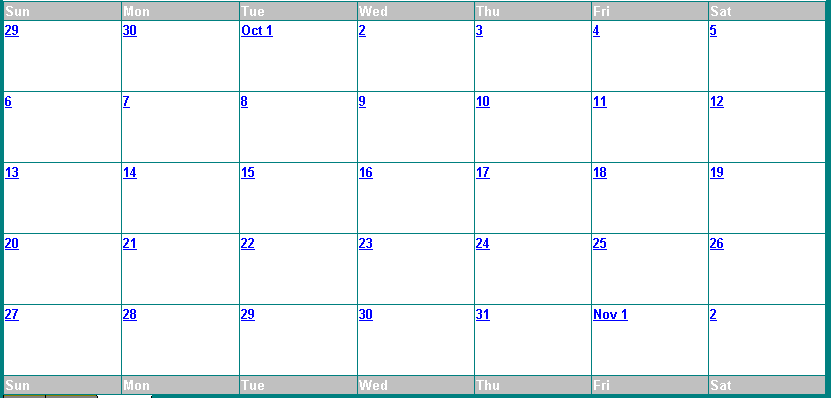Click the date 23 link
This screenshot has width=831, height=398.
[x=366, y=244]
